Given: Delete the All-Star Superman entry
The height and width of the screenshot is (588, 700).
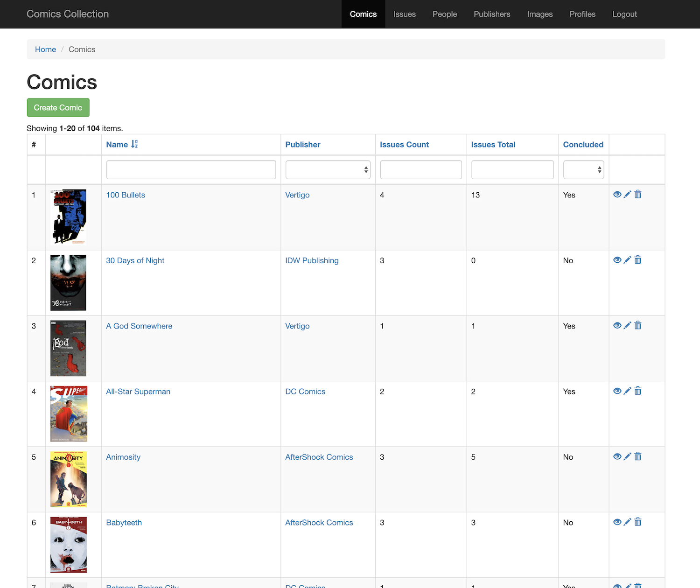Looking at the screenshot, I should coord(638,391).
